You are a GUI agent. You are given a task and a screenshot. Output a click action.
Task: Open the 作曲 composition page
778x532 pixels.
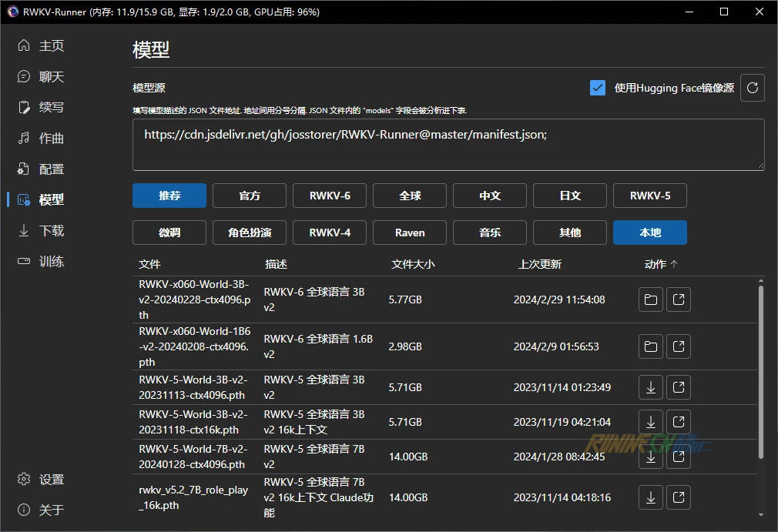click(52, 139)
